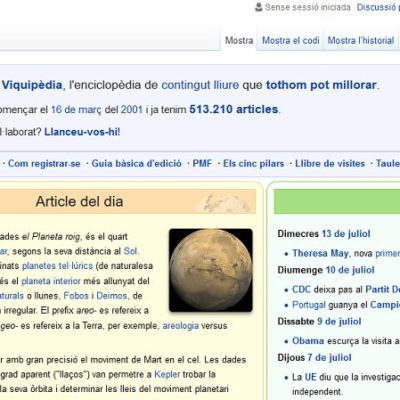The image size is (400, 400).
Task: Open the planetes tel·lúrics link
Action: tap(57, 266)
